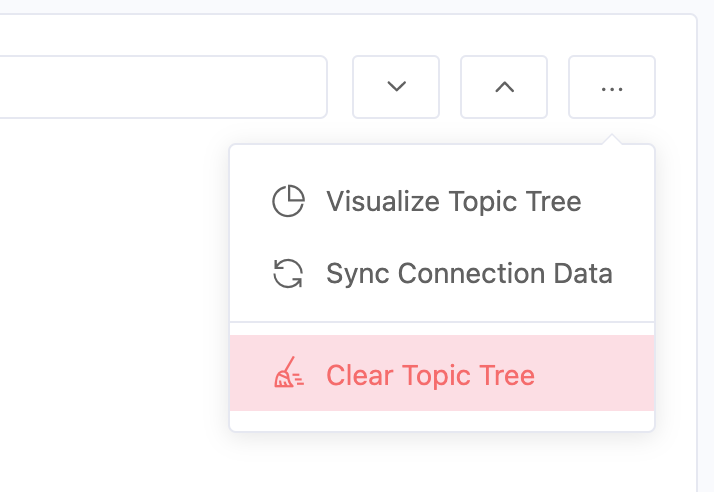Click the circular arrows sync icon
The height and width of the screenshot is (492, 714).
pos(288,273)
